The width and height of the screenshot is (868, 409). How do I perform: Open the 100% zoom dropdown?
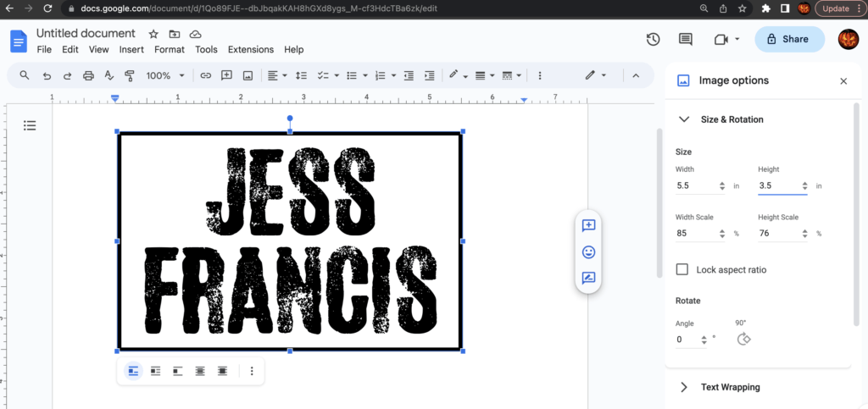pyautogui.click(x=164, y=75)
